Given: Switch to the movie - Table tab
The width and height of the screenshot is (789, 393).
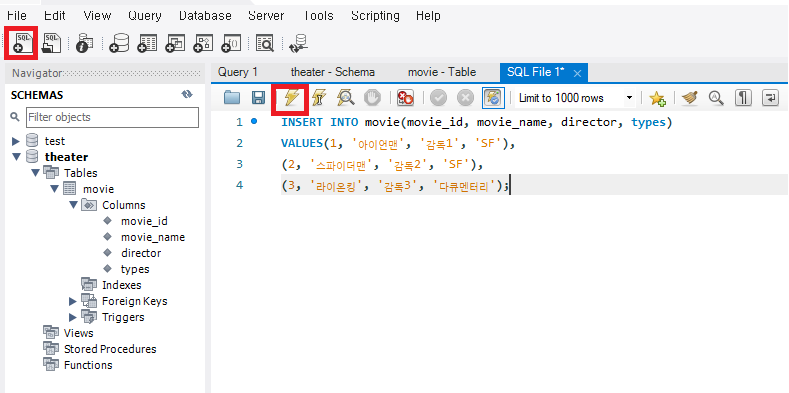Looking at the screenshot, I should 442,72.
